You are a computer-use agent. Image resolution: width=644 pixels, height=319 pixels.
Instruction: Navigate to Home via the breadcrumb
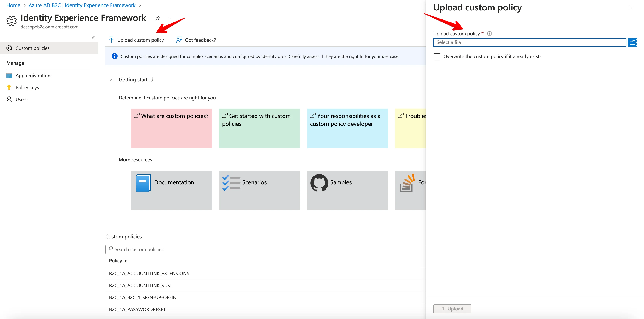click(x=13, y=5)
